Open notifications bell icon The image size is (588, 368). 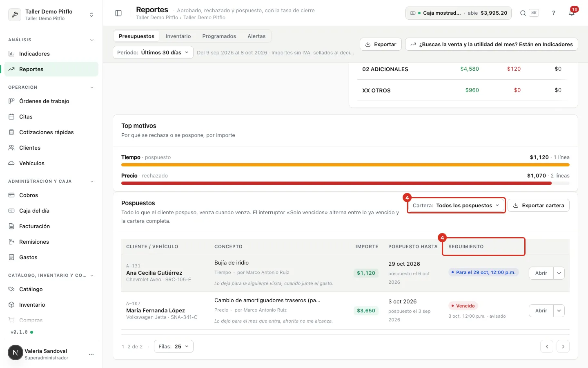[572, 13]
